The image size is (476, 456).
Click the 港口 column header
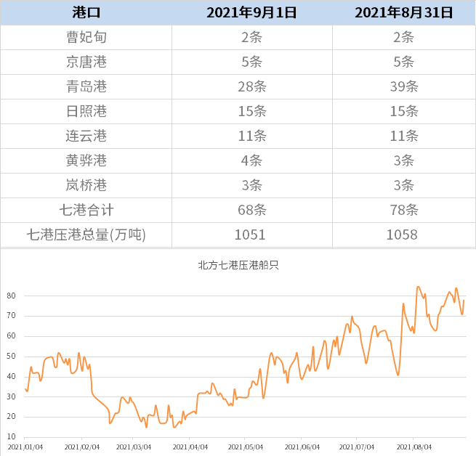click(x=86, y=13)
